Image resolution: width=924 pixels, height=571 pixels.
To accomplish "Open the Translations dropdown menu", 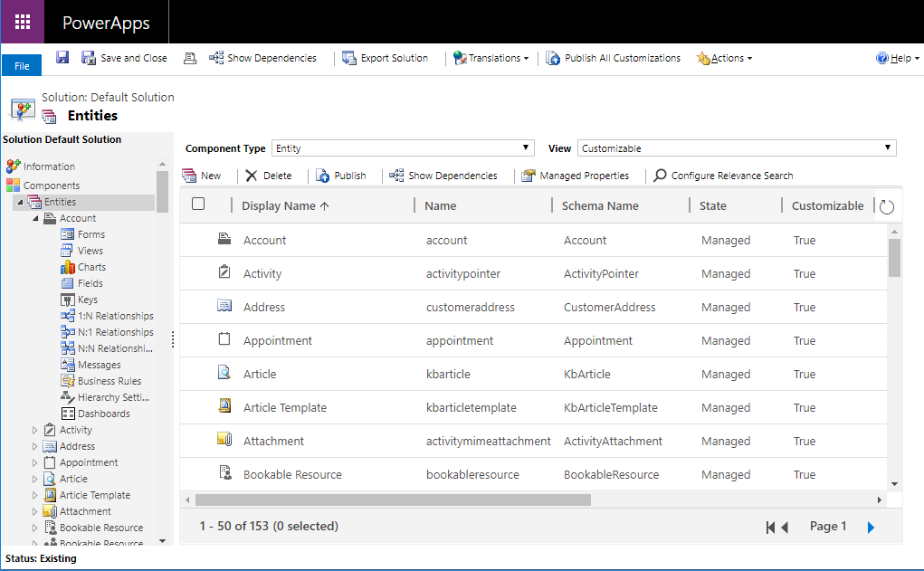I will pyautogui.click(x=491, y=58).
